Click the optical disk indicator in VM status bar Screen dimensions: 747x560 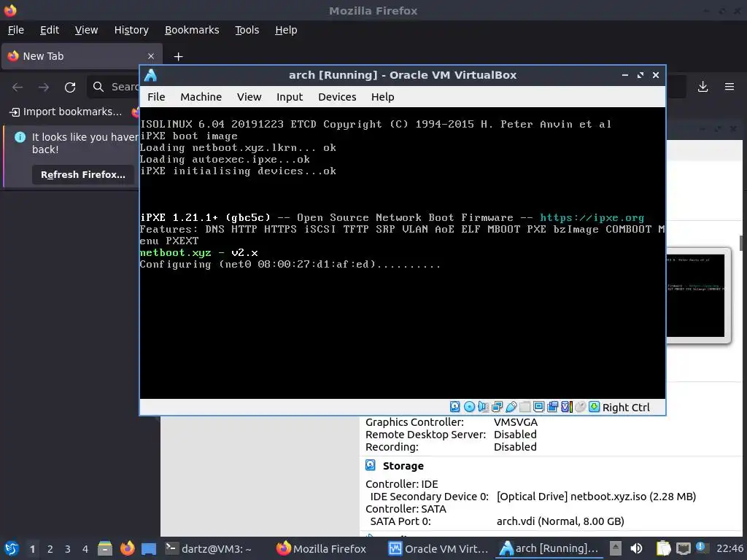tap(469, 407)
